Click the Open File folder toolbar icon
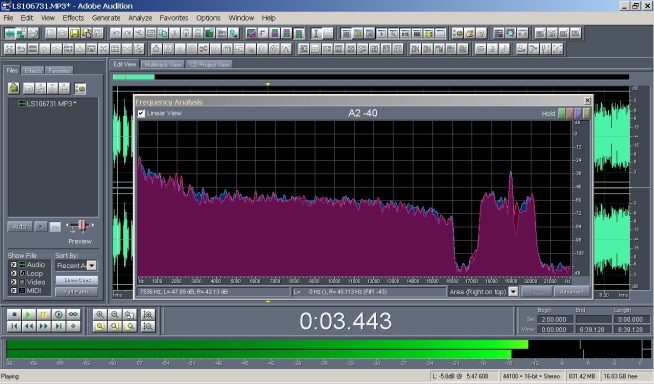 pos(62,33)
